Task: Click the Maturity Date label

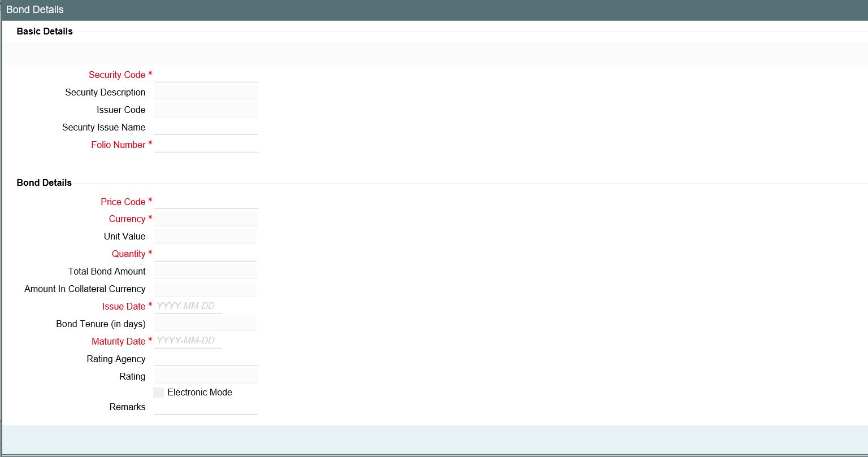Action: click(119, 341)
